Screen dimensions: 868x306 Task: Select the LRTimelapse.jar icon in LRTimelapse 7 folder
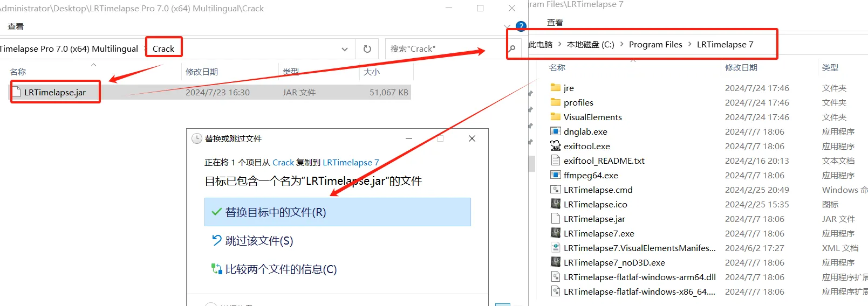556,219
